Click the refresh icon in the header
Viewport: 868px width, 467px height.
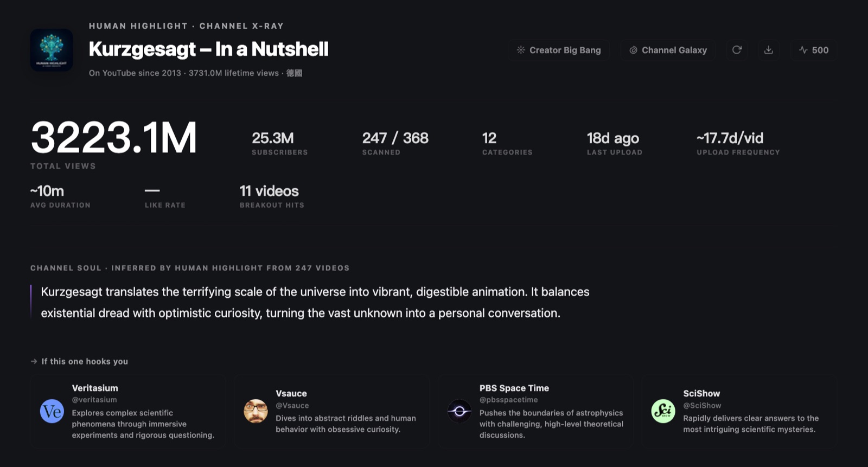pyautogui.click(x=737, y=50)
